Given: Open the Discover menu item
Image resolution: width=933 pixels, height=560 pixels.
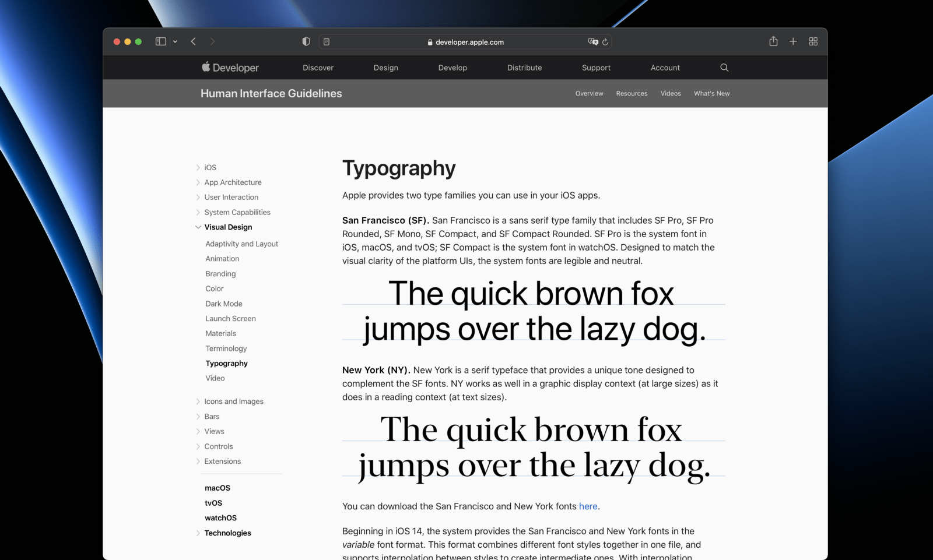Looking at the screenshot, I should tap(318, 68).
